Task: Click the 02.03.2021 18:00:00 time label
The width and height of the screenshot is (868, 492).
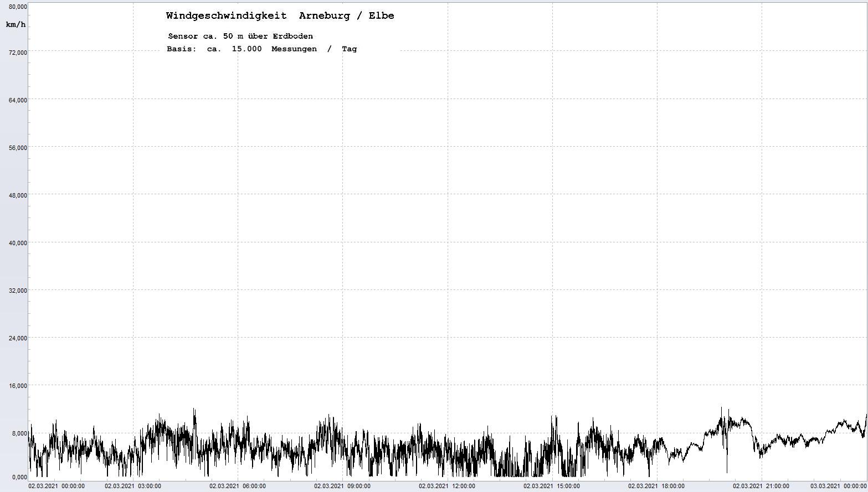Action: click(656, 486)
